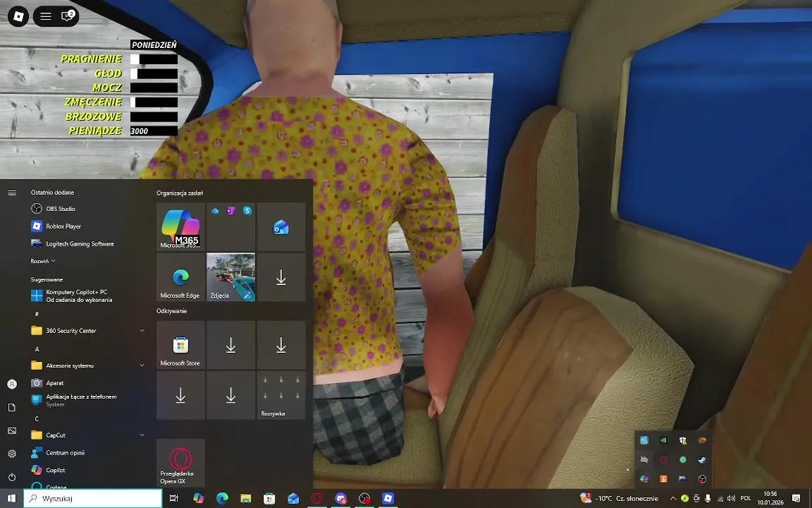Screen dimensions: 812x508
Task: Open the green plus tray icon
Action: (684, 498)
